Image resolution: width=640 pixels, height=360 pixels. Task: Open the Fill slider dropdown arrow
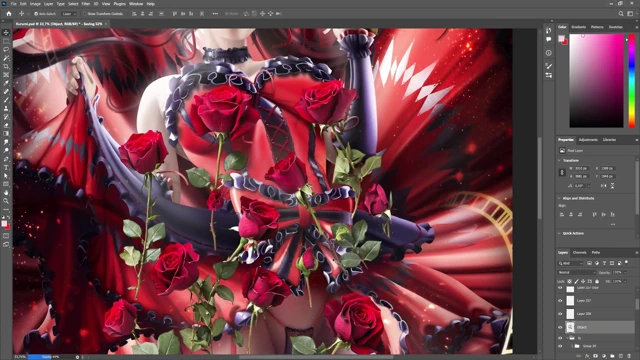tap(625, 281)
